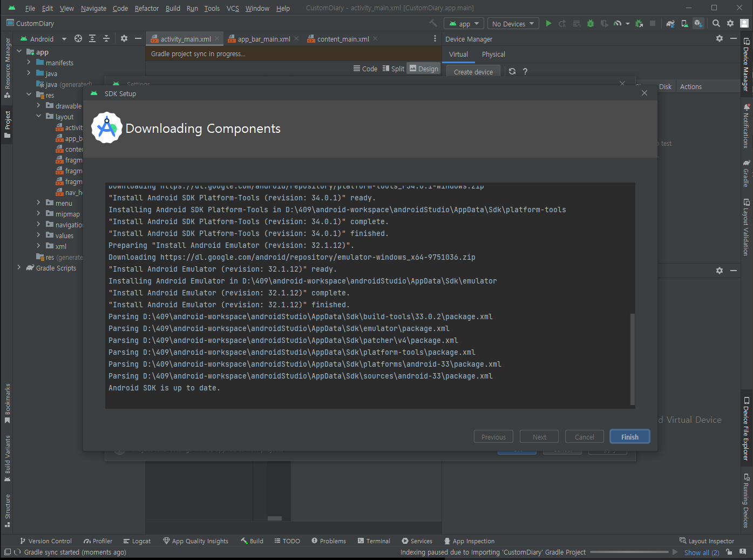This screenshot has height=560, width=753.
Task: Open the Terminal tool window
Action: (x=374, y=541)
